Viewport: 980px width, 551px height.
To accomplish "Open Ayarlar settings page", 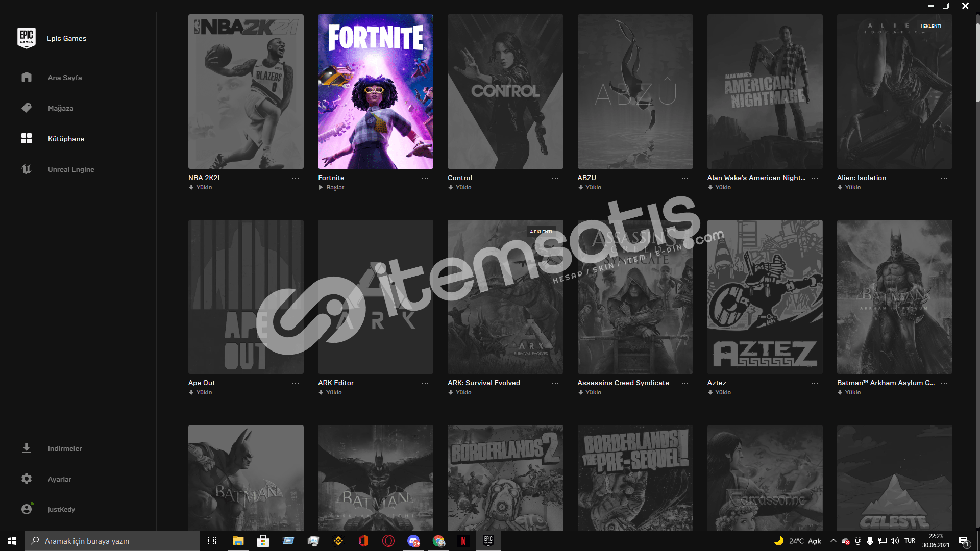I will [60, 479].
